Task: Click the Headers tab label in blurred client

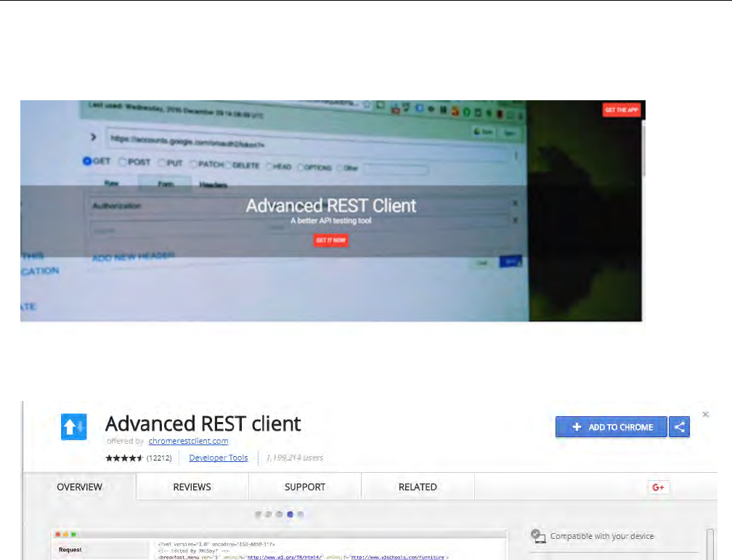Action: coord(213,185)
